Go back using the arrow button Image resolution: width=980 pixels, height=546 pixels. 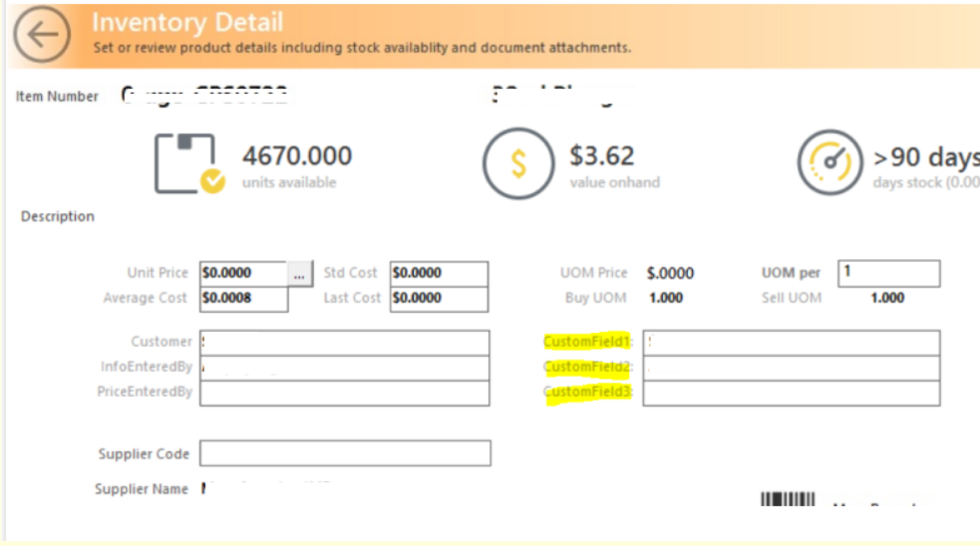pos(42,34)
